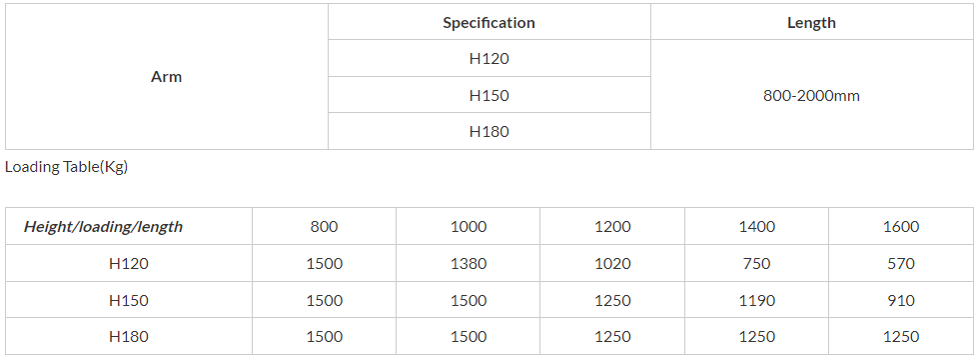Click H150 in the Specification column

click(x=490, y=95)
